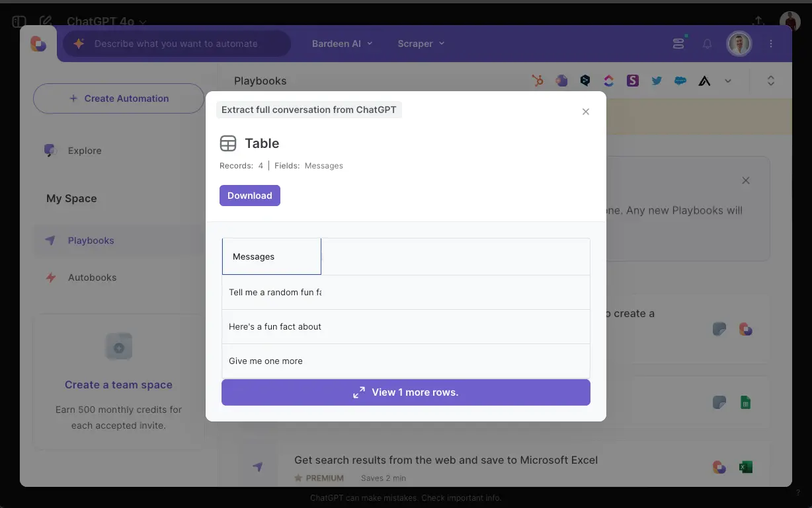Viewport: 812px width, 508px height.
Task: Click the 'Give me one more' row
Action: click(x=405, y=361)
